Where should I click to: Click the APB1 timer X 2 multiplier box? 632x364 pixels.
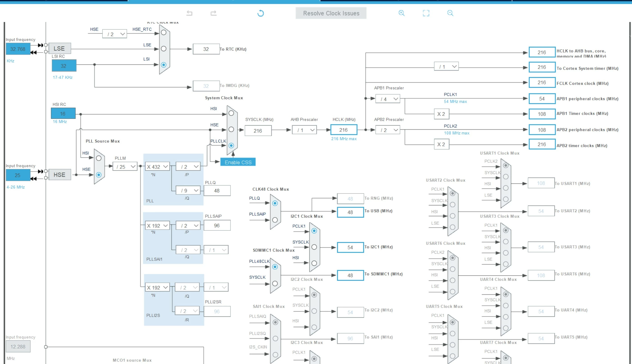pyautogui.click(x=442, y=114)
